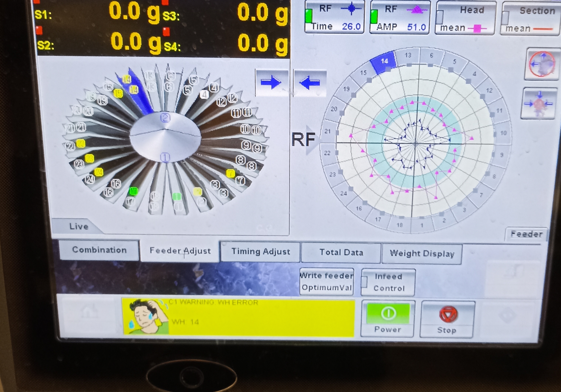Enable the Head mean checkbox
Screen dimensions: 561x392
(x=440, y=17)
